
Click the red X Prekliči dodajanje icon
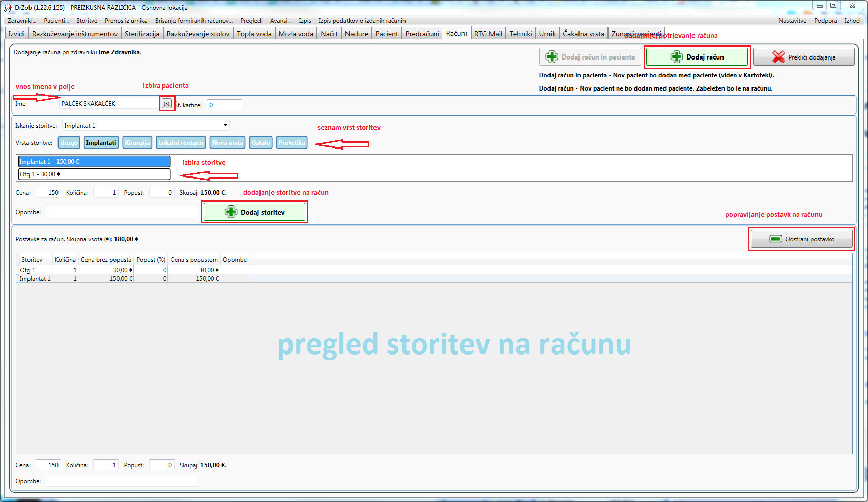tap(778, 57)
